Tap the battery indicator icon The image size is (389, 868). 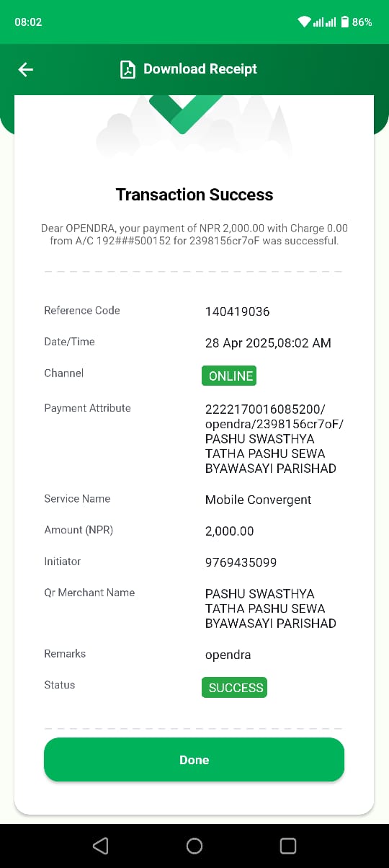pos(345,22)
